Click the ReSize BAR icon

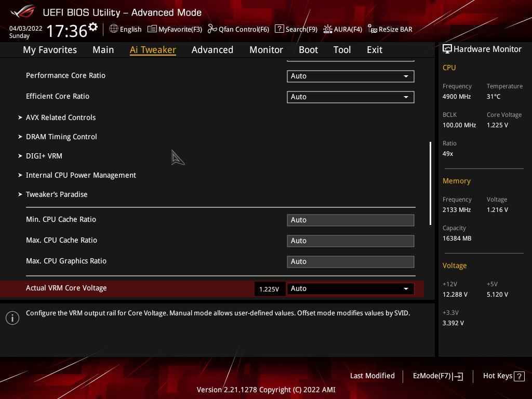(373, 29)
